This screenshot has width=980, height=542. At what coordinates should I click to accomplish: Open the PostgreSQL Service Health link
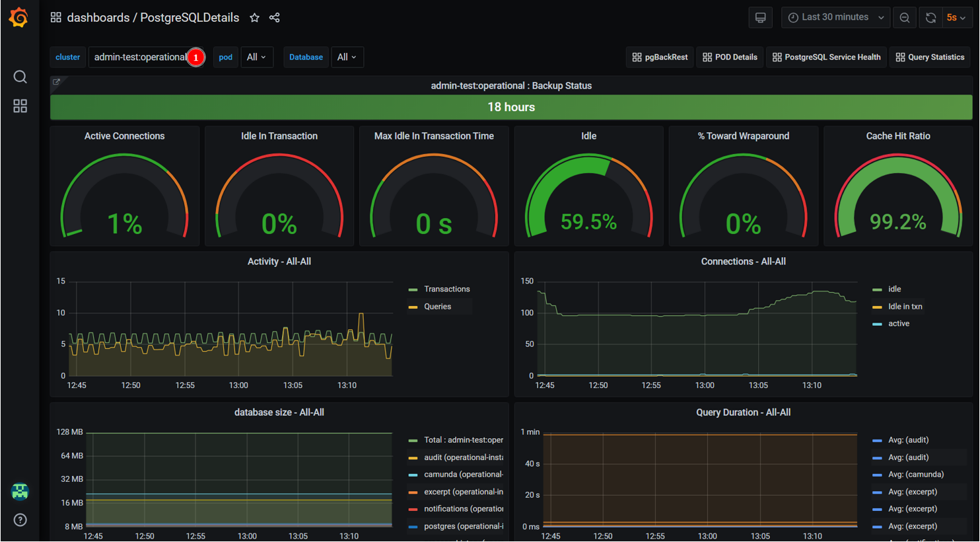click(826, 57)
